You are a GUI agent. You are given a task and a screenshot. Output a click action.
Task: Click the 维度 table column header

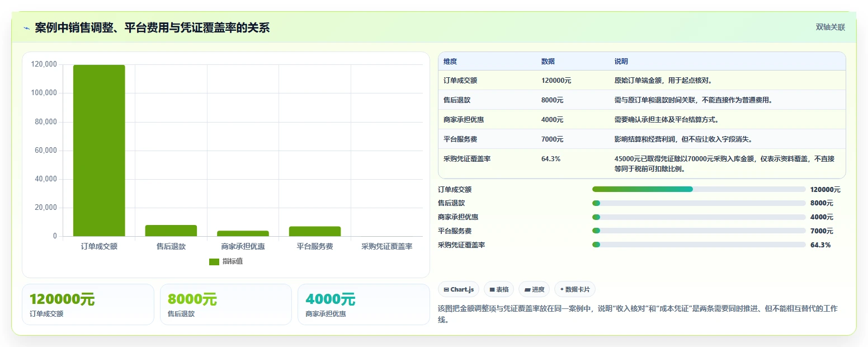450,62
